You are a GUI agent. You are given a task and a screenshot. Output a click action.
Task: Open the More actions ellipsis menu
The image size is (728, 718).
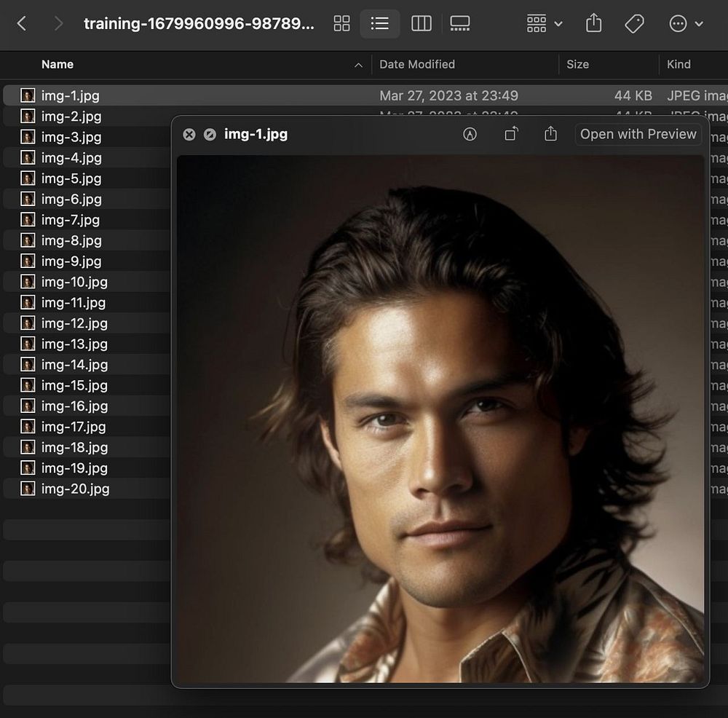coord(685,24)
